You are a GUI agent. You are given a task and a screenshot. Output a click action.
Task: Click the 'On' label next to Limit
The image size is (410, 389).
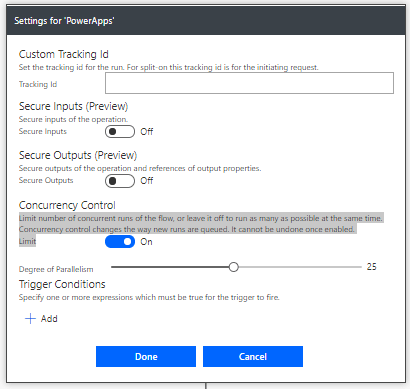146,242
